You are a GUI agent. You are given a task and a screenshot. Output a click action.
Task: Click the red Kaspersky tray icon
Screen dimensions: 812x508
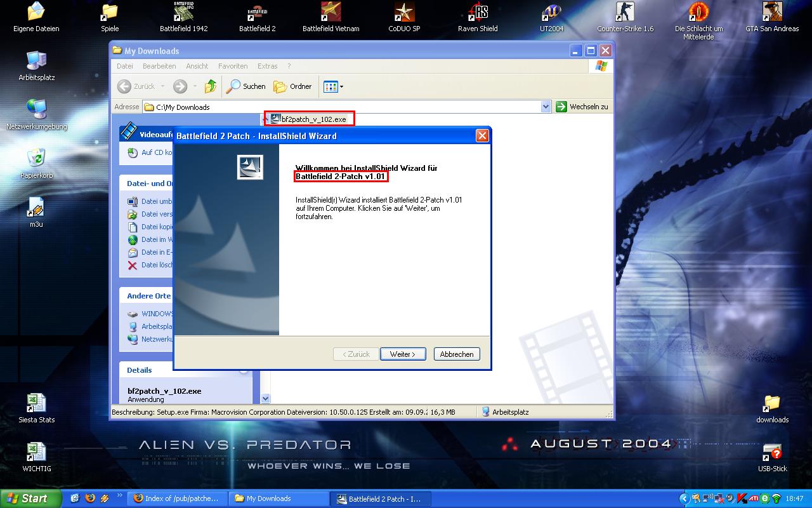click(x=742, y=498)
